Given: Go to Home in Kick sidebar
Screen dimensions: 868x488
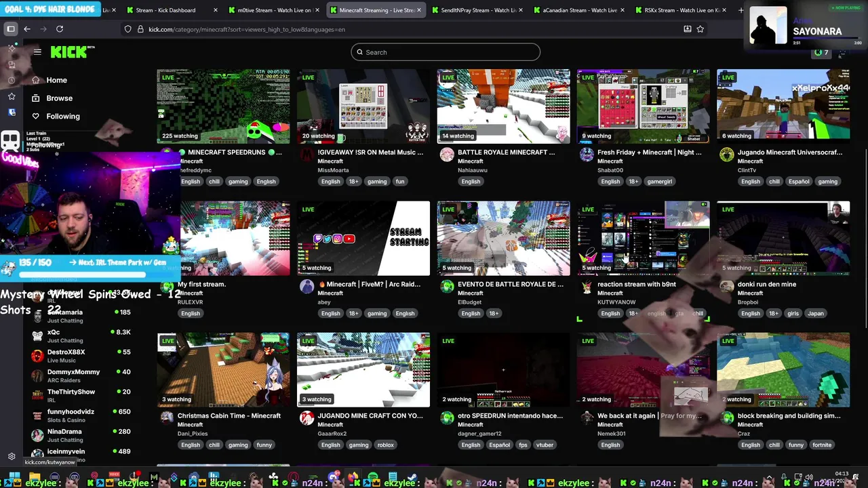Looking at the screenshot, I should [56, 80].
